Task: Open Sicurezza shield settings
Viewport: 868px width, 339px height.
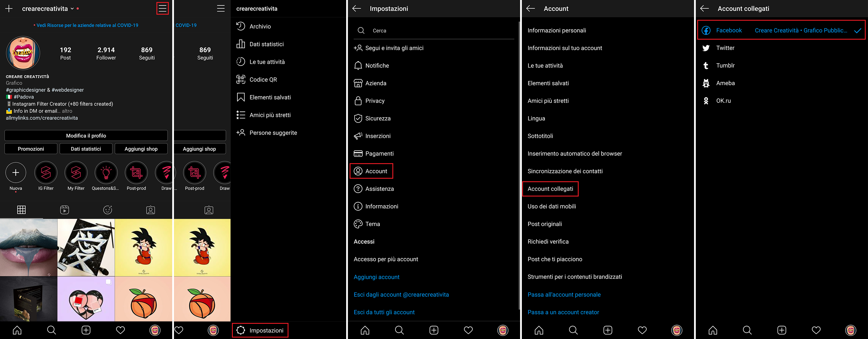Action: pyautogui.click(x=372, y=118)
